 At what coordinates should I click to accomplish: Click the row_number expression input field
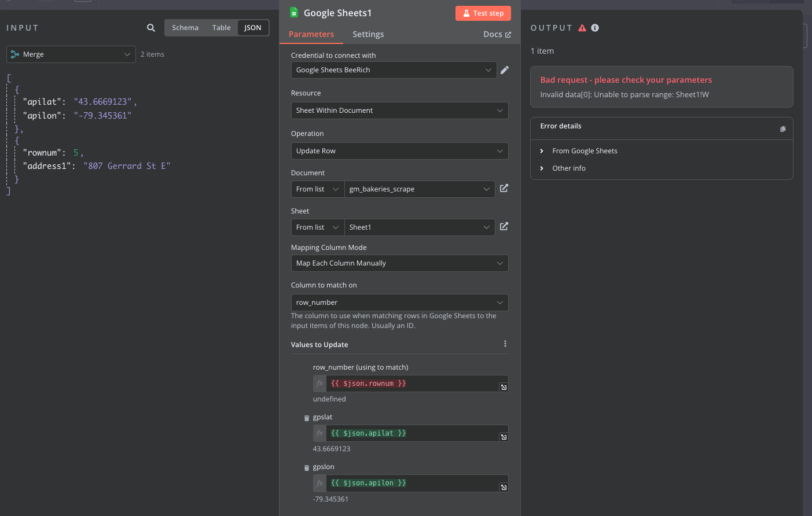tap(411, 384)
